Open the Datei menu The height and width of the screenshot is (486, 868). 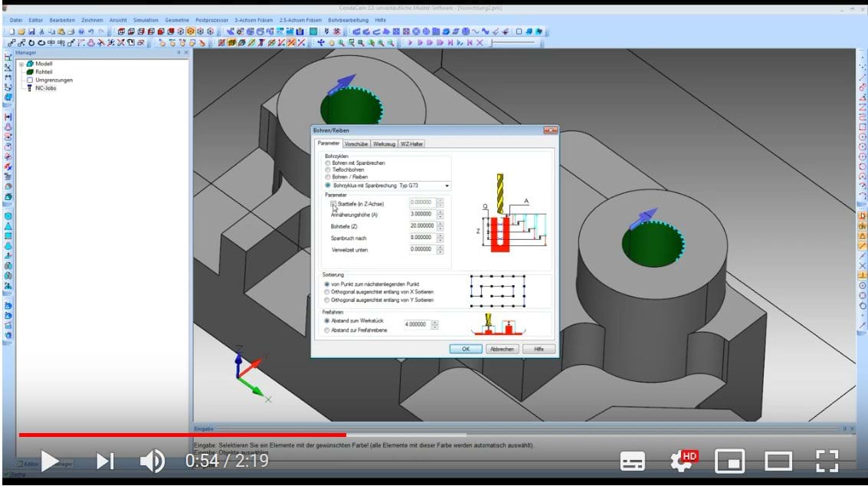point(15,20)
